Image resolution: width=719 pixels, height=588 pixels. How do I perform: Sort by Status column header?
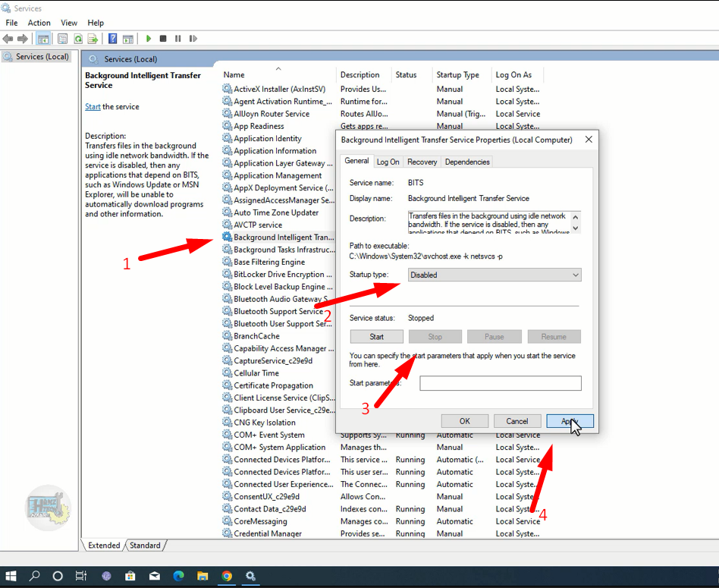point(411,74)
